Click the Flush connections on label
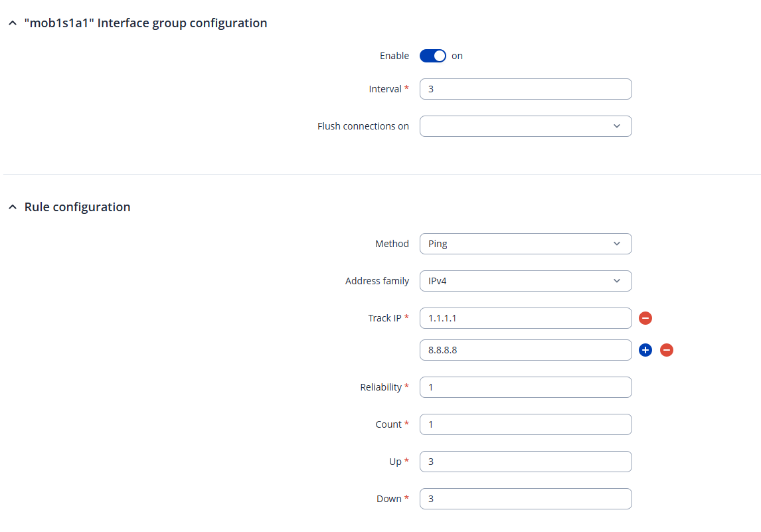The image size is (761, 532). click(x=363, y=126)
